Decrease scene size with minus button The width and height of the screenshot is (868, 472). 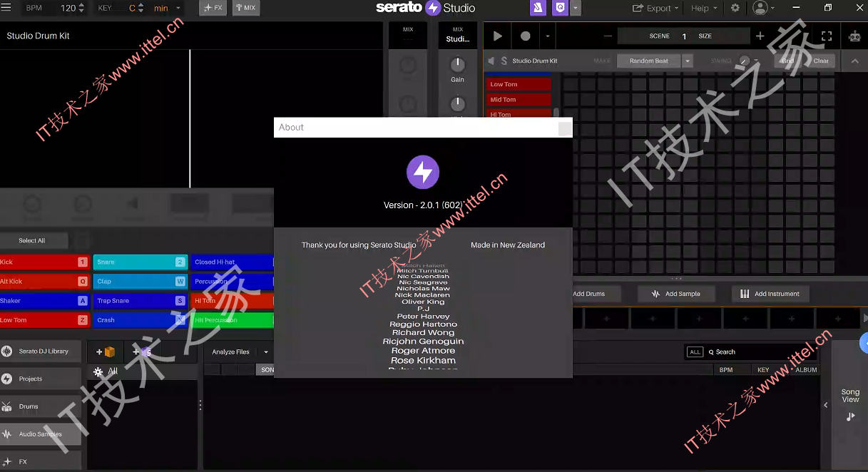pyautogui.click(x=608, y=36)
